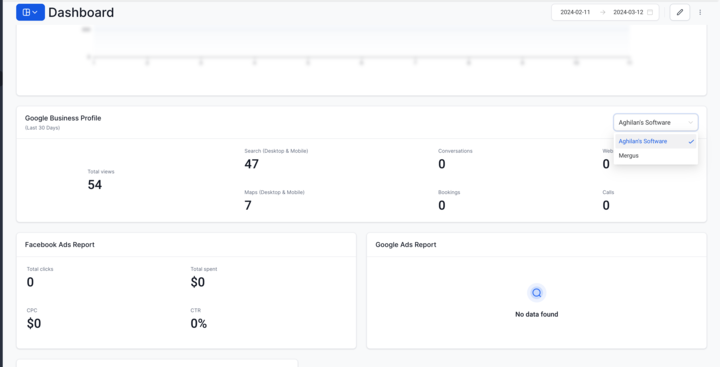Select Aghilan's Software option in list
Viewport: 720px width, 367px height.
coord(655,141)
